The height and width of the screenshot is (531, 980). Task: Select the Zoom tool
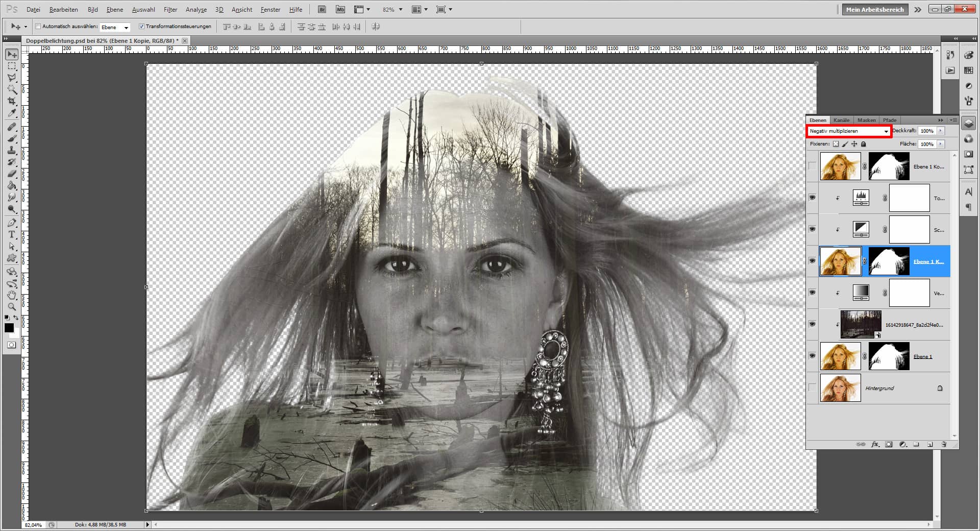point(11,306)
